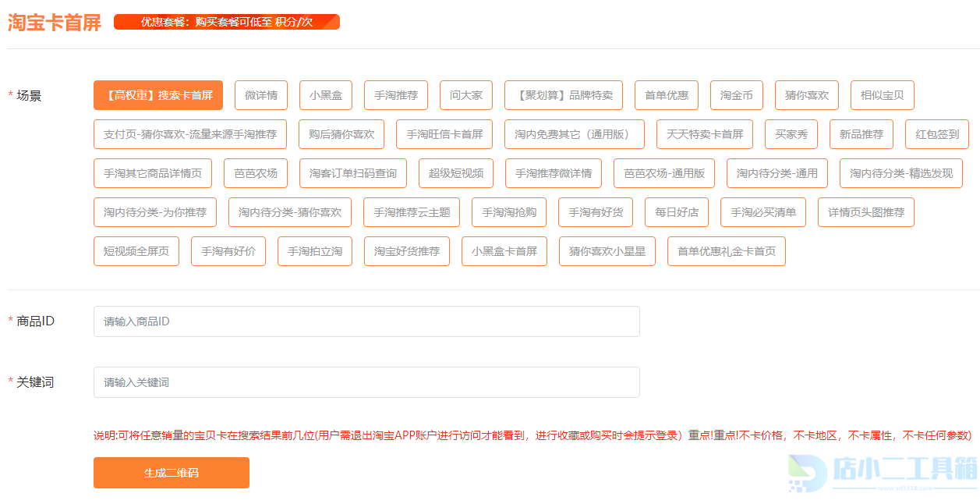Select the 新品推荐 scene tag
Image resolution: width=980 pixels, height=504 pixels.
click(861, 134)
